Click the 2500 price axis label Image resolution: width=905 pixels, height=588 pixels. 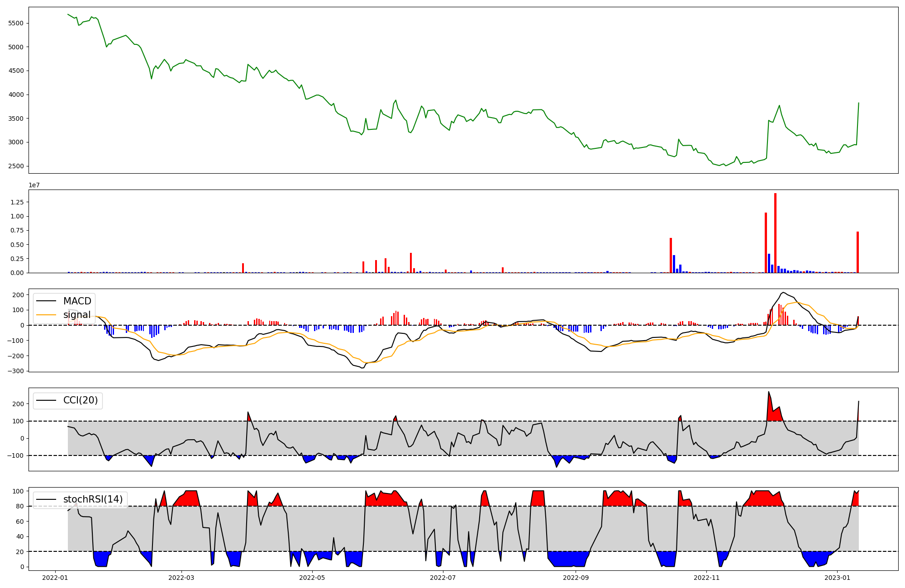16,166
